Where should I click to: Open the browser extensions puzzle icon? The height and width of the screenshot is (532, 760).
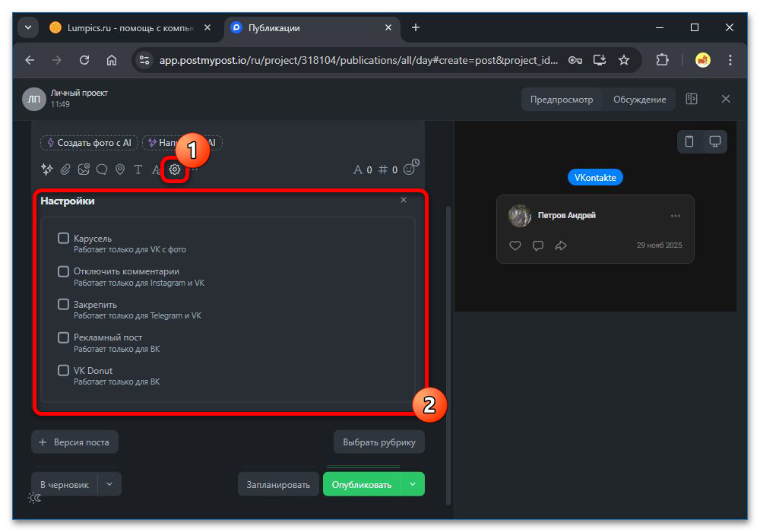click(x=662, y=60)
